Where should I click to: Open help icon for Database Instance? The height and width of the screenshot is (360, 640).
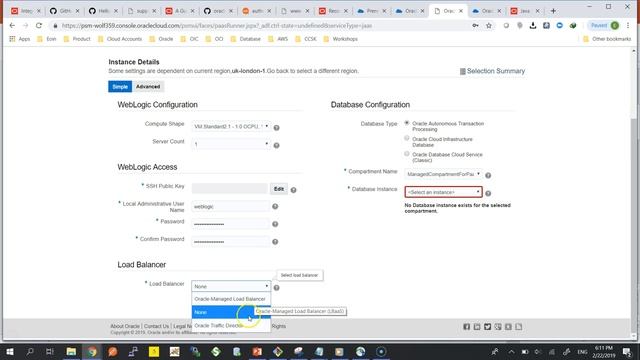click(488, 193)
